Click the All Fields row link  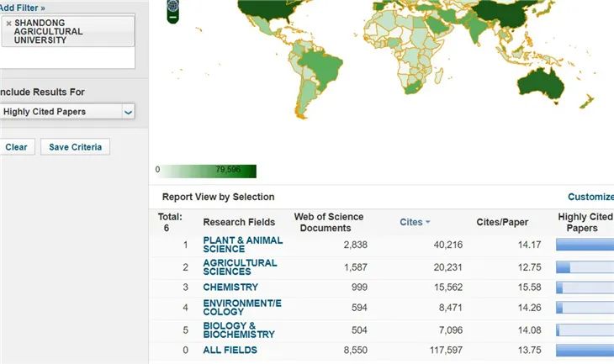pos(230,350)
